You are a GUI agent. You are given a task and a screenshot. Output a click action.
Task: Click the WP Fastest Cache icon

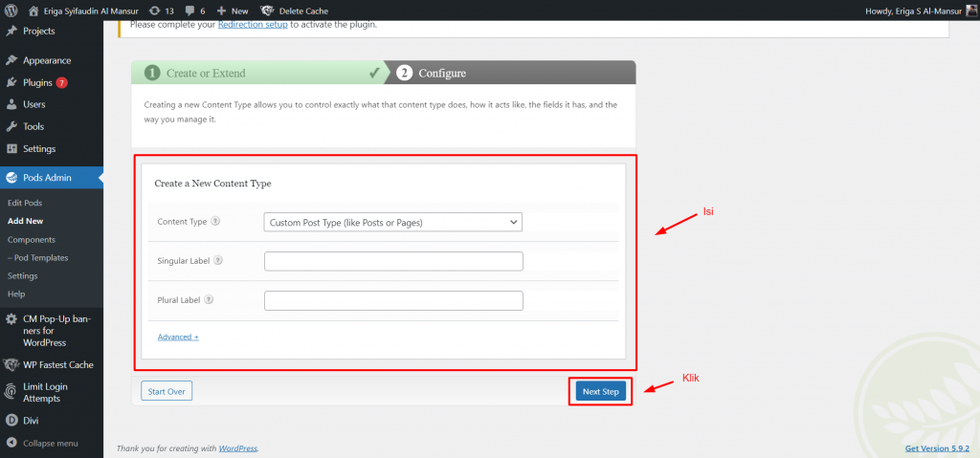(x=11, y=365)
